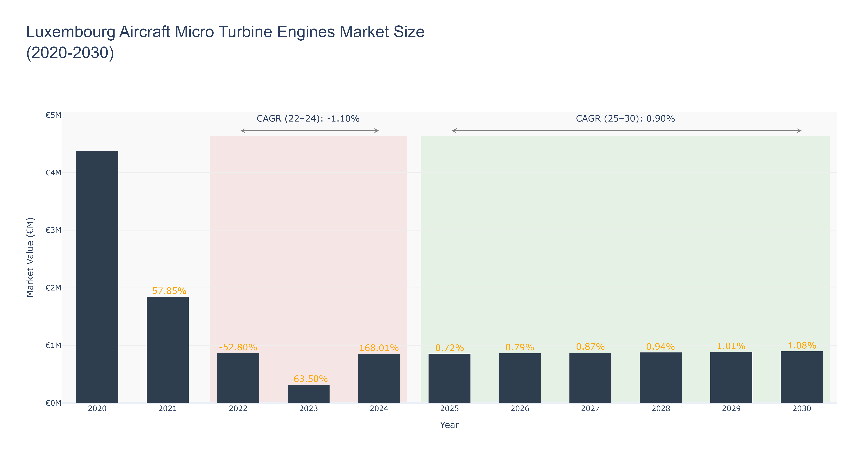Click the 2029 x-axis label
The height and width of the screenshot is (465, 868).
pyautogui.click(x=731, y=408)
